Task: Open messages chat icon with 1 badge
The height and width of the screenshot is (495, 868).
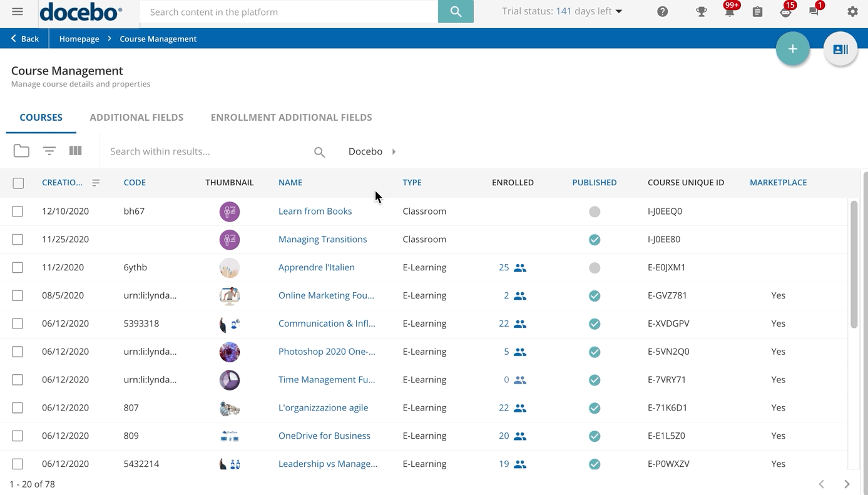Action: coord(814,11)
